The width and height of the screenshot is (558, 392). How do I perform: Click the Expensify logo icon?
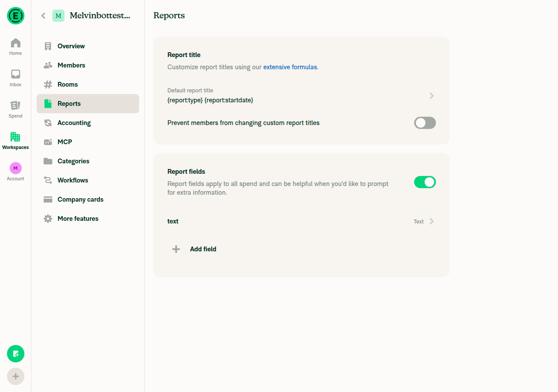(x=16, y=16)
